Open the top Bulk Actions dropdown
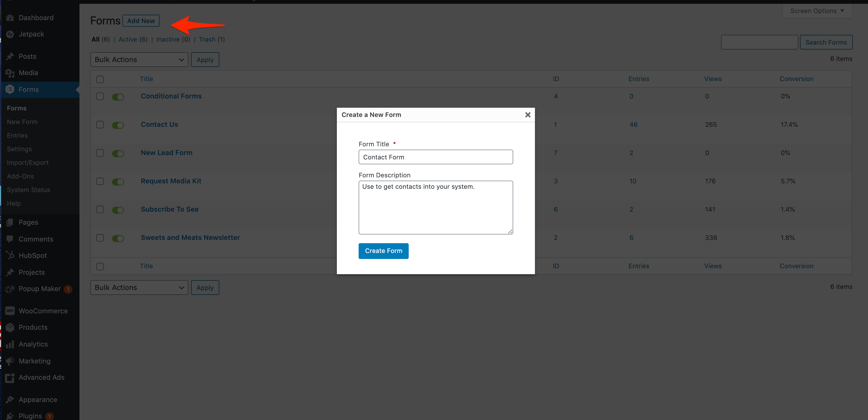 click(139, 60)
